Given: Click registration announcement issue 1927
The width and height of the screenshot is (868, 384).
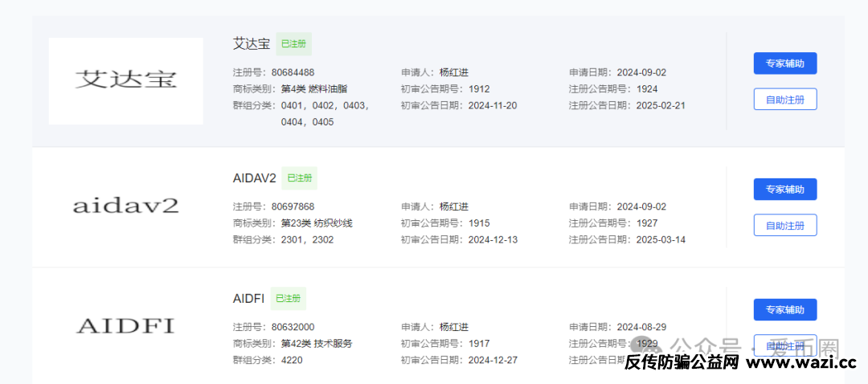Looking at the screenshot, I should click(x=647, y=223).
